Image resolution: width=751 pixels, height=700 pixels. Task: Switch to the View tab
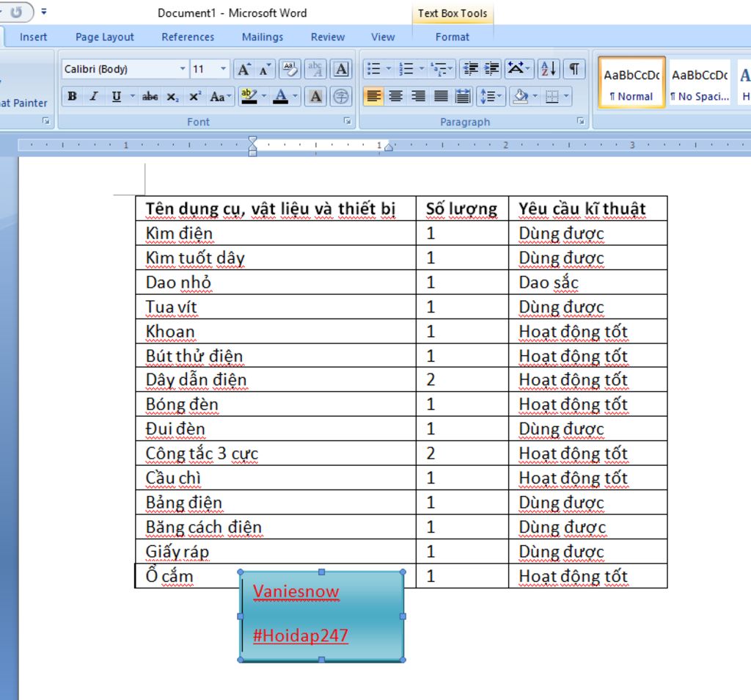tap(383, 37)
